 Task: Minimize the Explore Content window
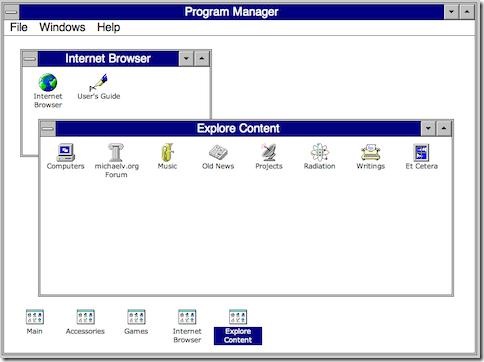coord(428,129)
